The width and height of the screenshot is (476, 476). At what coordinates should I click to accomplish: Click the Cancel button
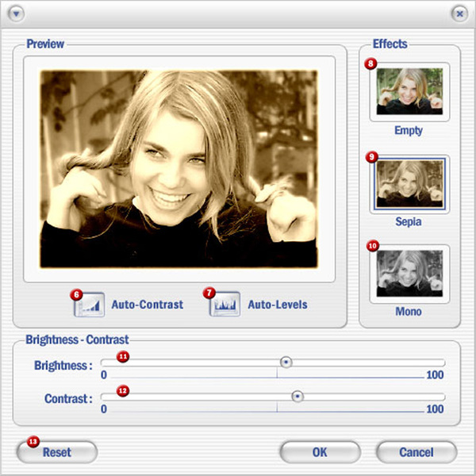pos(416,452)
